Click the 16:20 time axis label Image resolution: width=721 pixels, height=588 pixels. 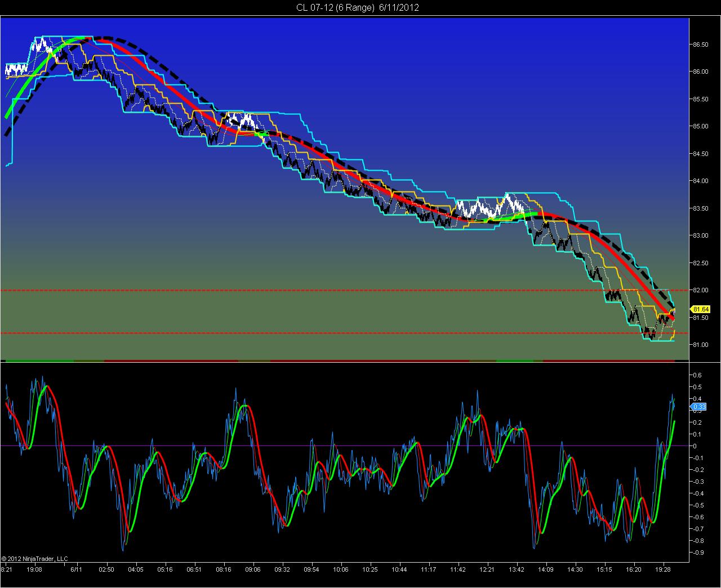[x=634, y=569]
